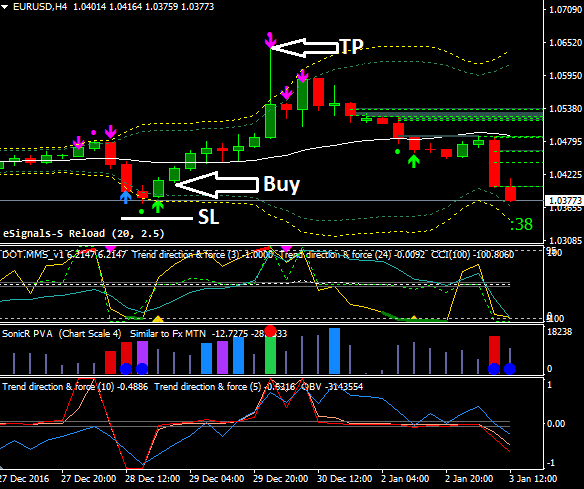Click price axis value 1.05380
The image size is (584, 489).
point(565,108)
